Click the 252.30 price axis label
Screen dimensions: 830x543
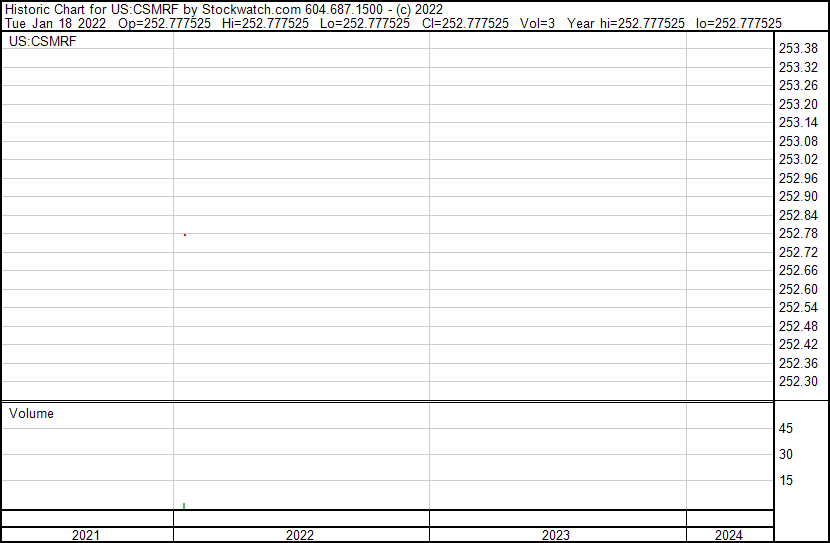pos(798,382)
